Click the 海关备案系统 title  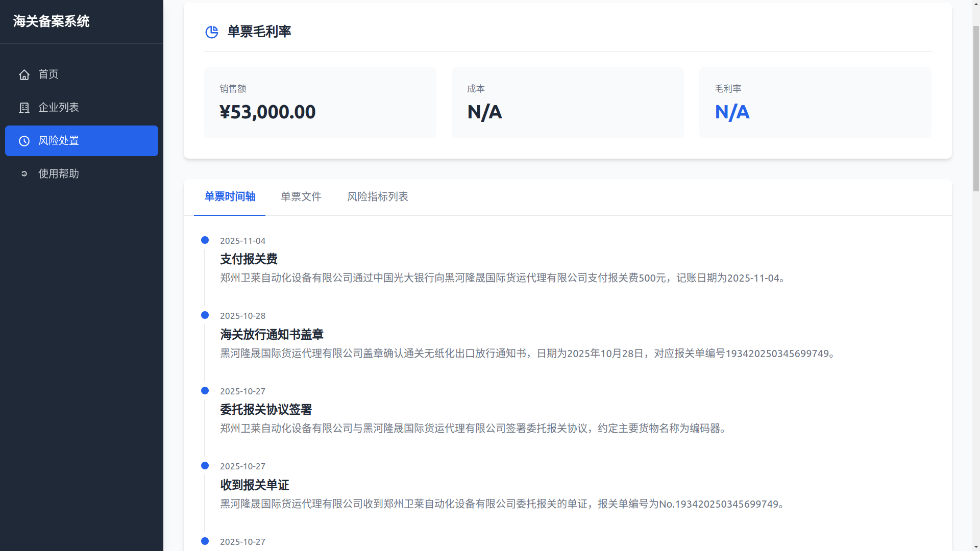[x=51, y=21]
